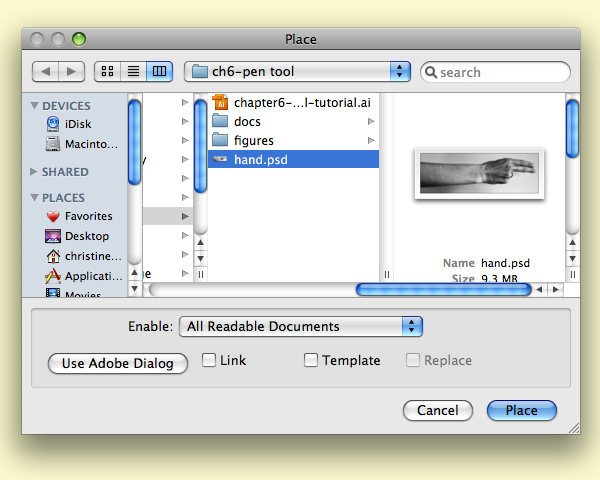Image resolution: width=600 pixels, height=480 pixels.
Task: Open the ch6-pen tool folder dropdown
Action: (298, 71)
